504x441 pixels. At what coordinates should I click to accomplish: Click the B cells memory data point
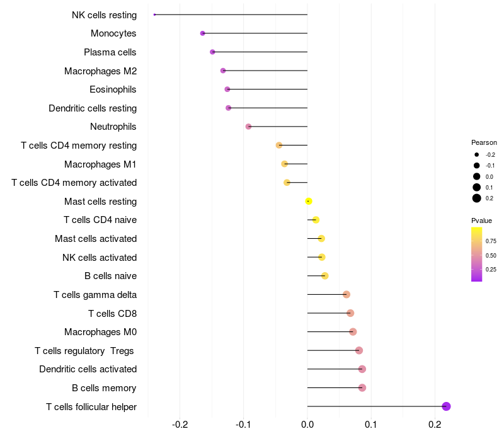362,387
